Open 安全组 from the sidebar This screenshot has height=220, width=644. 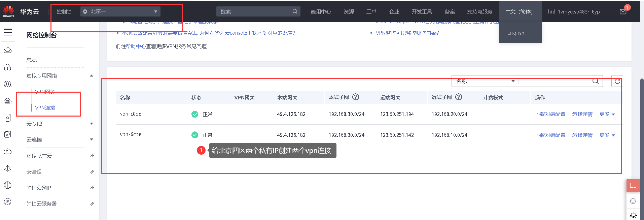point(34,172)
